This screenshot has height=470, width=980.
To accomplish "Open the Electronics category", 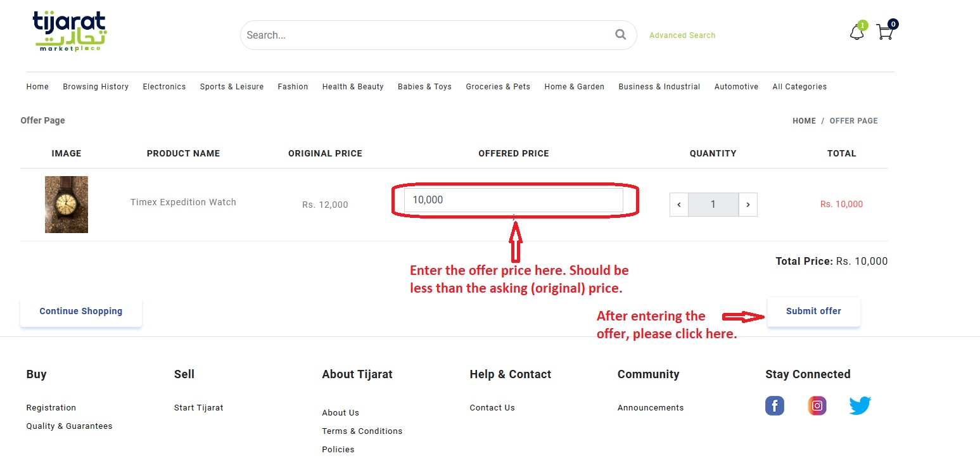I will [x=164, y=87].
